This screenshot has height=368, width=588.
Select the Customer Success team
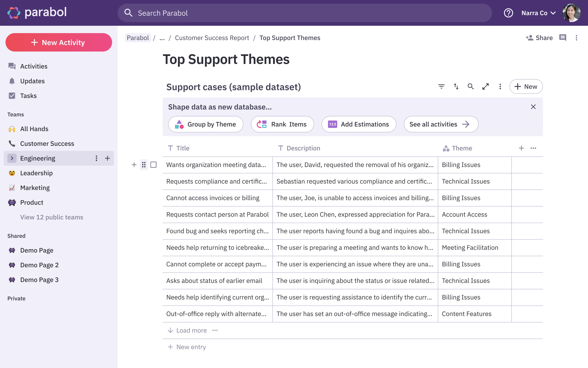coord(47,144)
